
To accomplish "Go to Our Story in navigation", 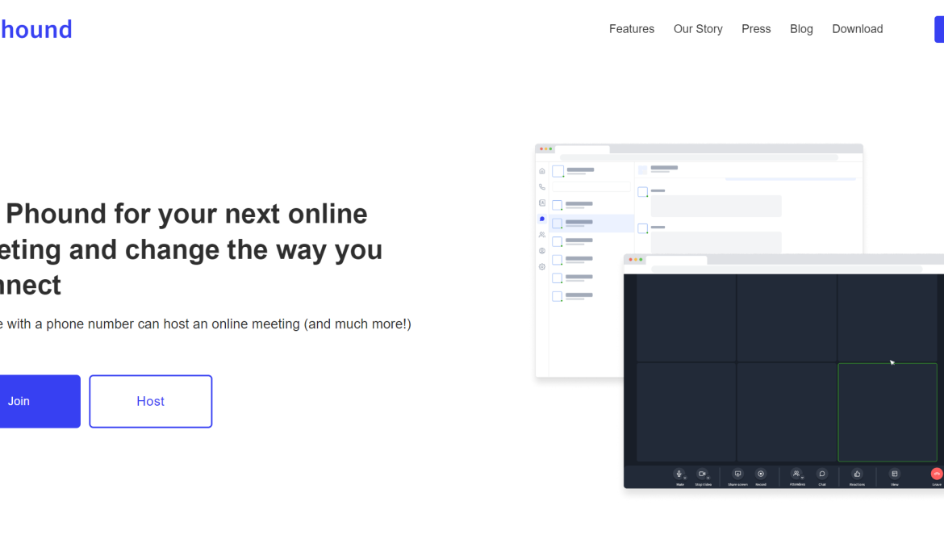I will (698, 29).
